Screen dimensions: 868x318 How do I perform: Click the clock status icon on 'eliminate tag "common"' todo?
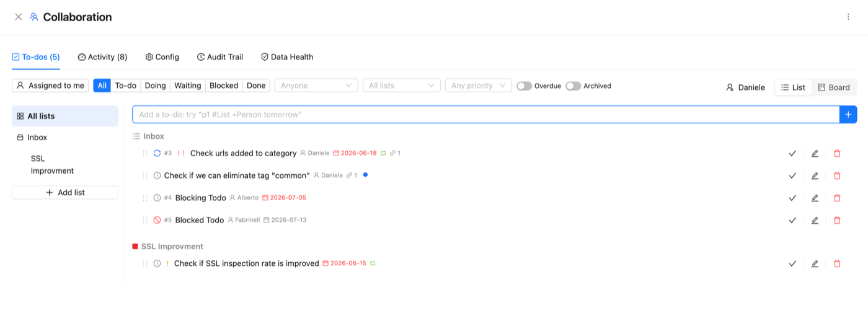(157, 175)
